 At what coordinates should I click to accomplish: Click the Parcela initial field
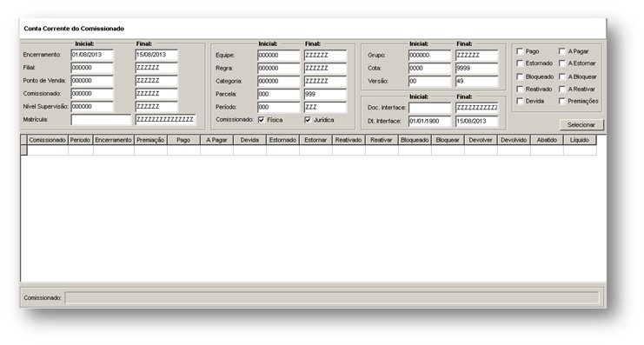(279, 94)
